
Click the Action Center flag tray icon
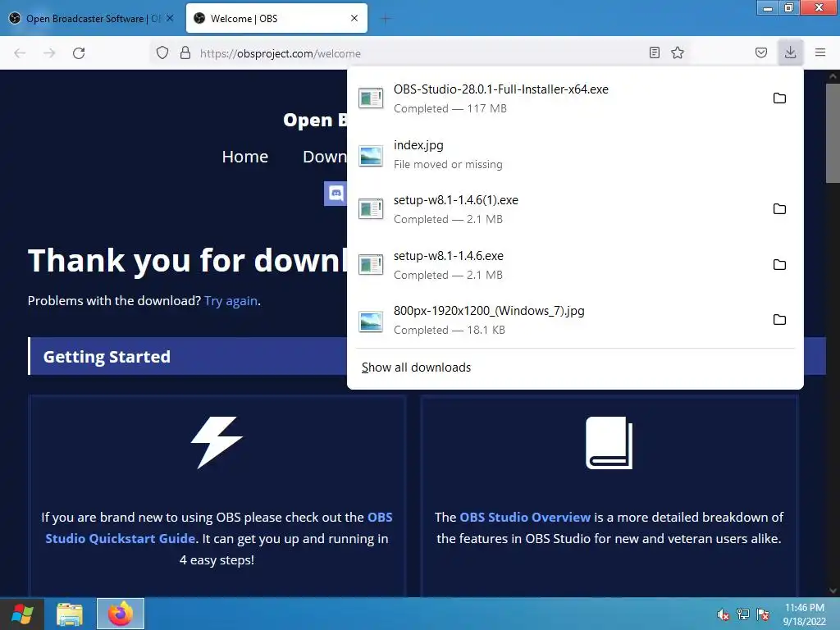tap(763, 614)
